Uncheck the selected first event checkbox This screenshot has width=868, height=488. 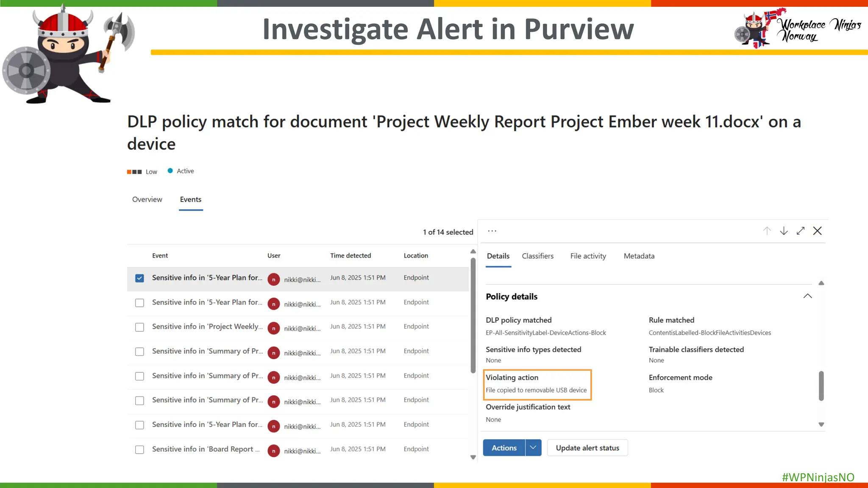[x=139, y=278]
